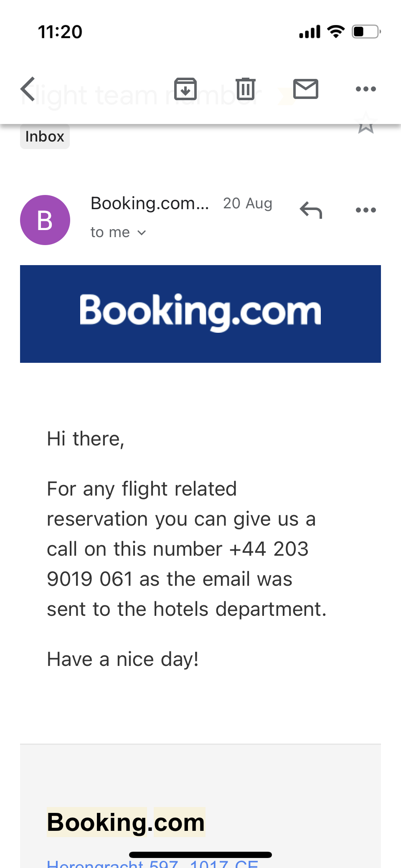Go back using the back arrow

pyautogui.click(x=28, y=89)
